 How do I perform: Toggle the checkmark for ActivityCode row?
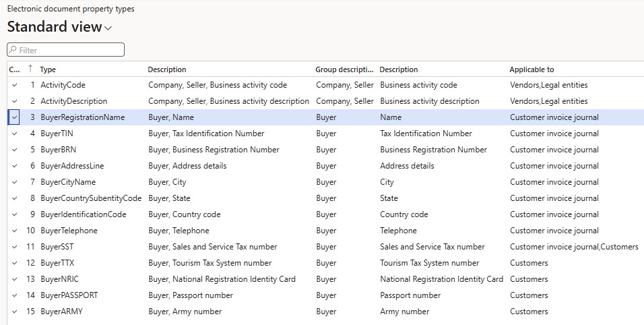point(15,85)
